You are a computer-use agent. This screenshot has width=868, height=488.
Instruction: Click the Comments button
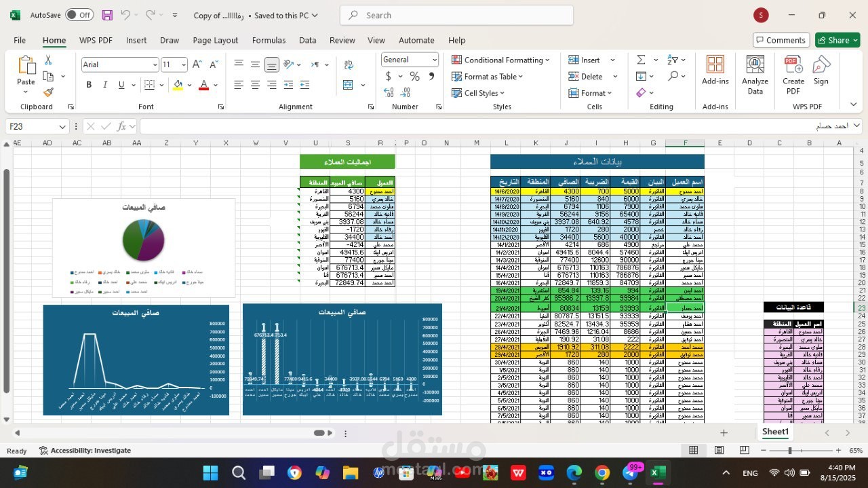point(781,40)
